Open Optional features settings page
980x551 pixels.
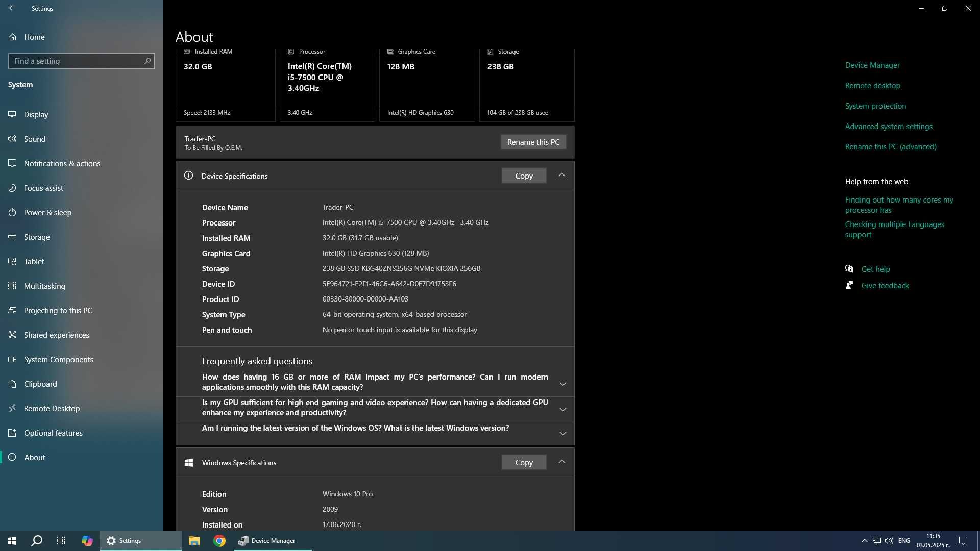tap(82, 433)
